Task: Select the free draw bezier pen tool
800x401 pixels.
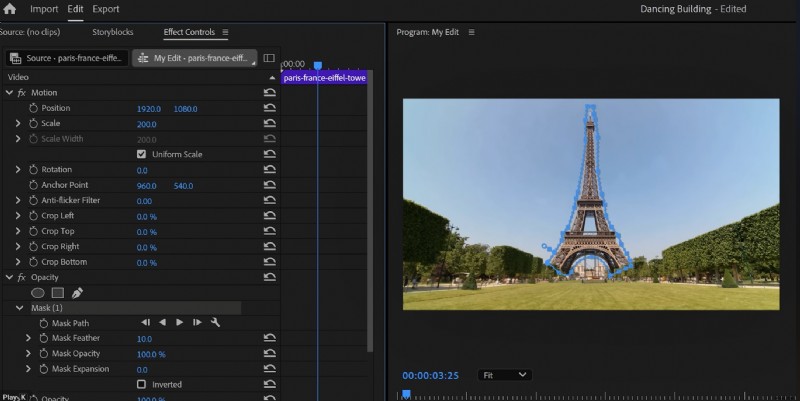Action: 77,293
